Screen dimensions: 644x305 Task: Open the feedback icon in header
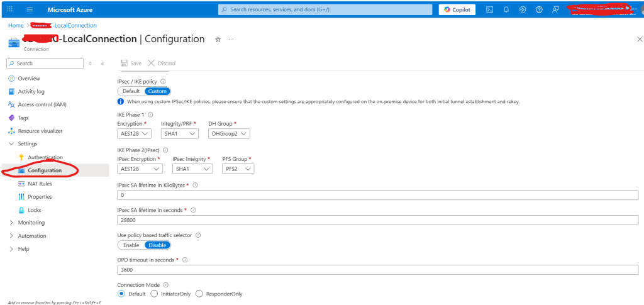click(555, 9)
